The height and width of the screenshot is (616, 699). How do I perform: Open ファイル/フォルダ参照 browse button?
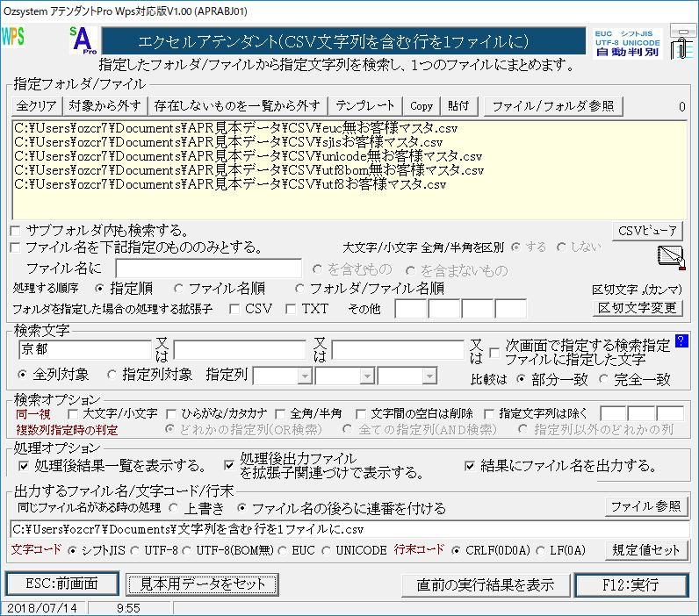tap(553, 106)
